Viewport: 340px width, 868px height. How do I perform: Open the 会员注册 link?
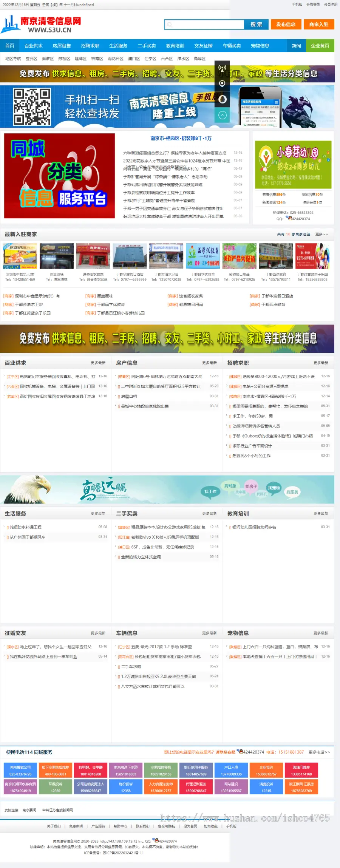[331, 5]
